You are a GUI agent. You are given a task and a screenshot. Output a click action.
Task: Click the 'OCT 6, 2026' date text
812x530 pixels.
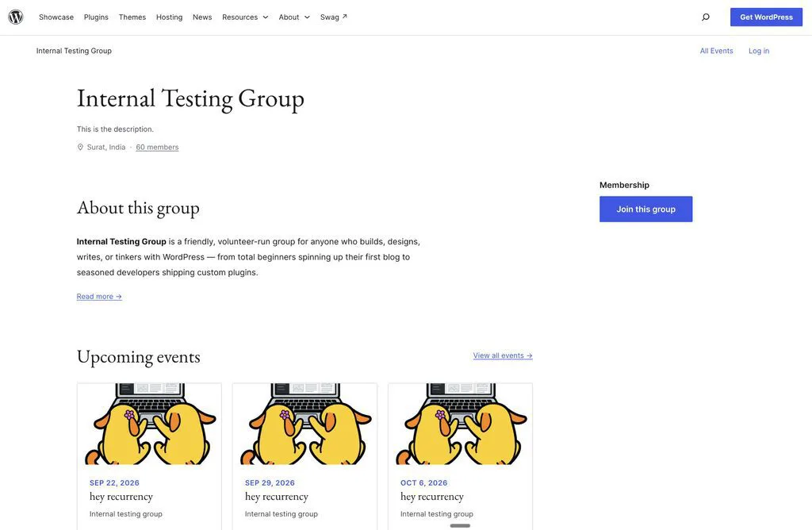click(x=423, y=483)
